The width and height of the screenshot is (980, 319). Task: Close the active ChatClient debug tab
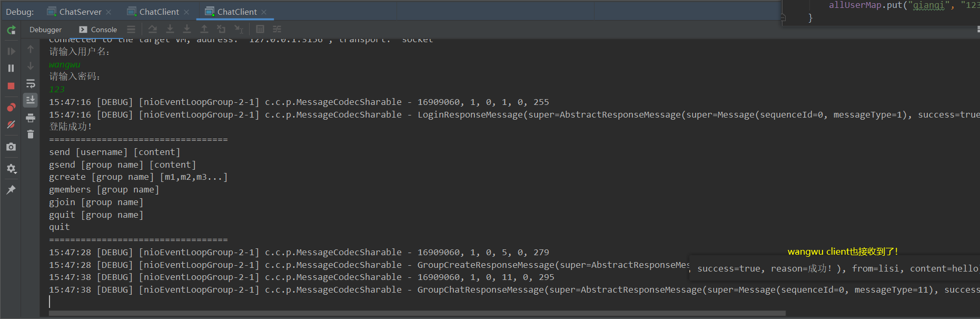264,12
